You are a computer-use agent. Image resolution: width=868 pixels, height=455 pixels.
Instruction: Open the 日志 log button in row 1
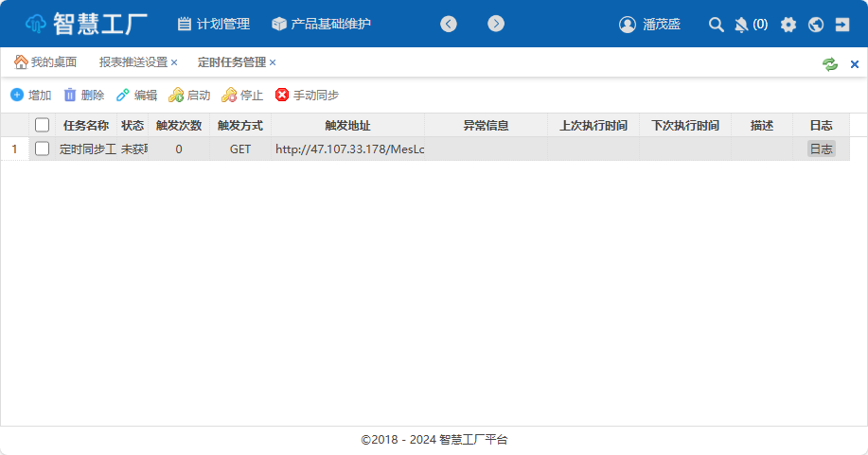pyautogui.click(x=821, y=149)
